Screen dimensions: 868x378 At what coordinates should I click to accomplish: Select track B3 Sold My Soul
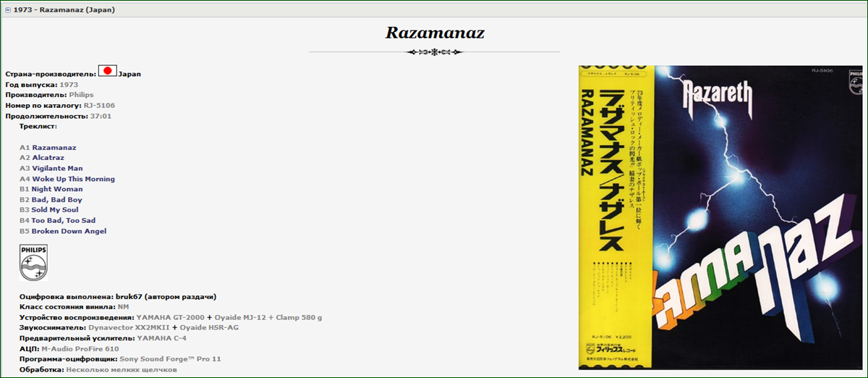coord(49,210)
